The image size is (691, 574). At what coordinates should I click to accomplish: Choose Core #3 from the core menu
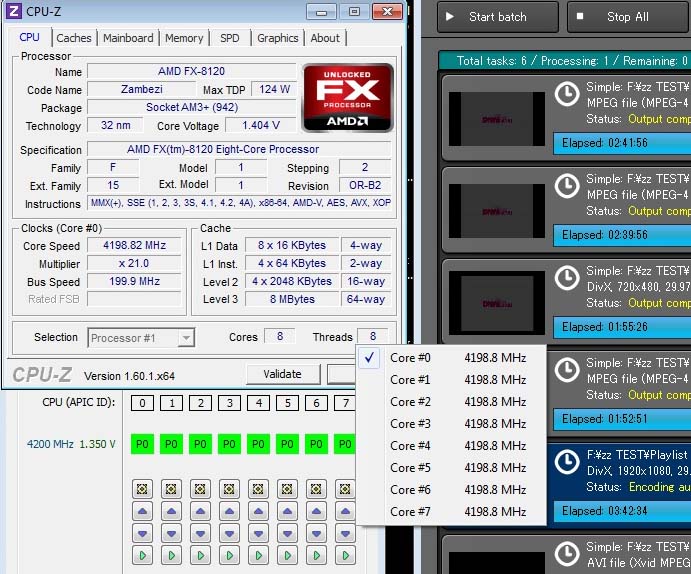pos(451,424)
